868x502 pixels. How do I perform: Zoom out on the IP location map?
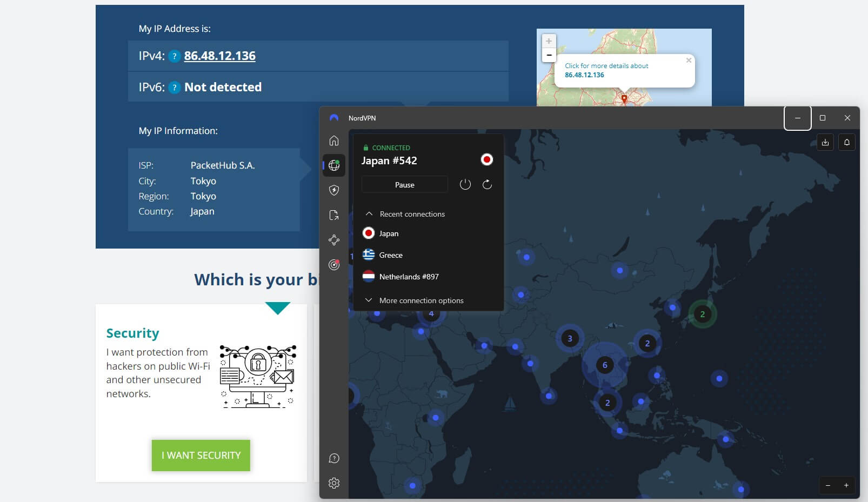(549, 55)
